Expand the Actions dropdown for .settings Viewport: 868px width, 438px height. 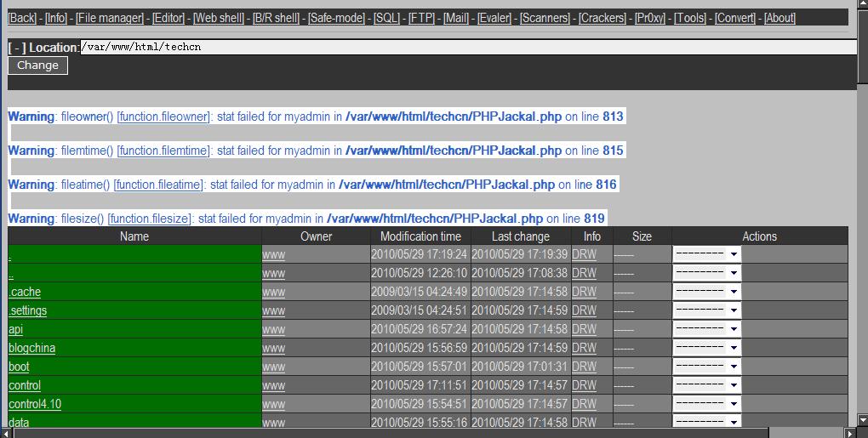(706, 310)
